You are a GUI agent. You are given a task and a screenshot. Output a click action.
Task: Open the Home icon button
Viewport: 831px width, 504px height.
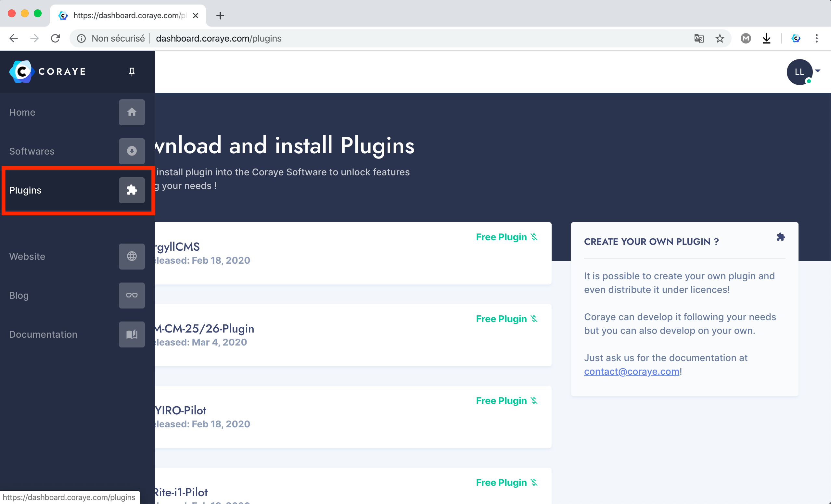tap(132, 112)
